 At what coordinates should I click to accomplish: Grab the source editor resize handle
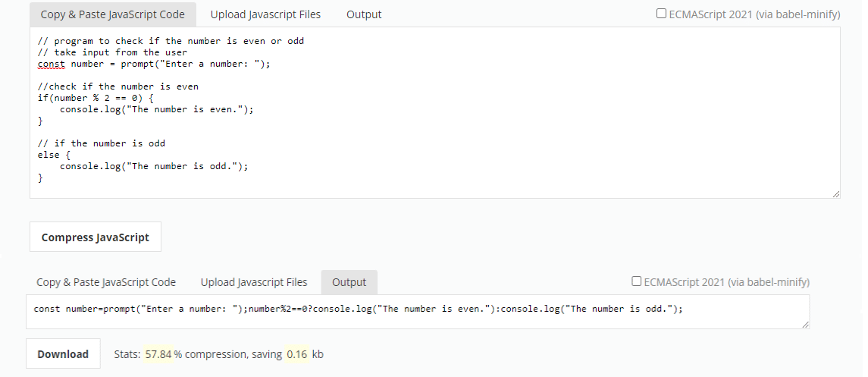[x=836, y=194]
